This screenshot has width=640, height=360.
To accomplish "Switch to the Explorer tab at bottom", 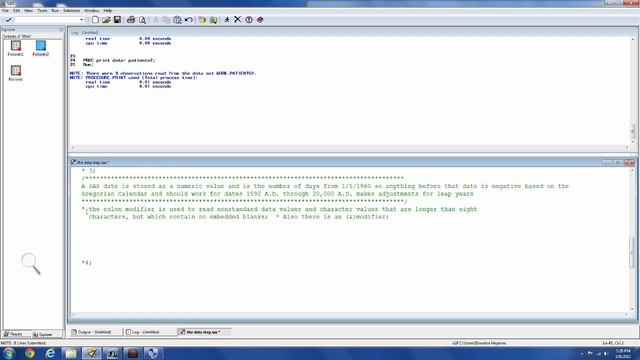I will coord(43,334).
